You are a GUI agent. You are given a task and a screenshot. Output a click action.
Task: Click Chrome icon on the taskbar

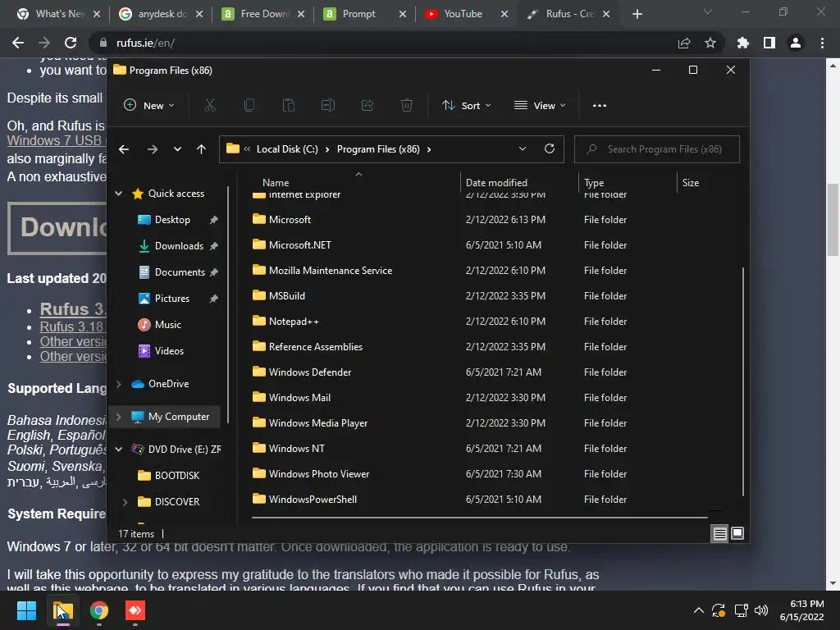point(99,610)
